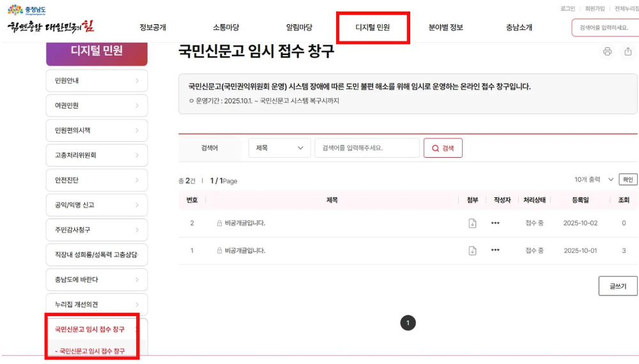Expand the 민원안내 sidebar menu
The height and width of the screenshot is (364, 639).
pyautogui.click(x=96, y=81)
